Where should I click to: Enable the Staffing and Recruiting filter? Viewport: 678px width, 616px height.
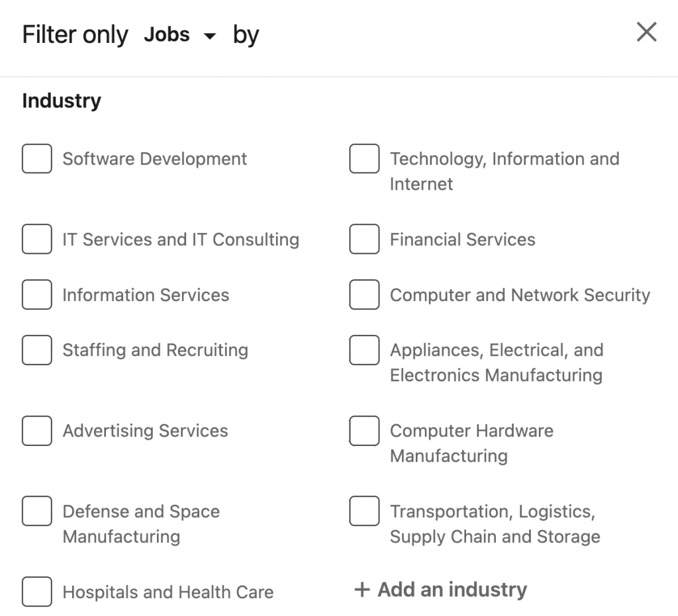[37, 350]
